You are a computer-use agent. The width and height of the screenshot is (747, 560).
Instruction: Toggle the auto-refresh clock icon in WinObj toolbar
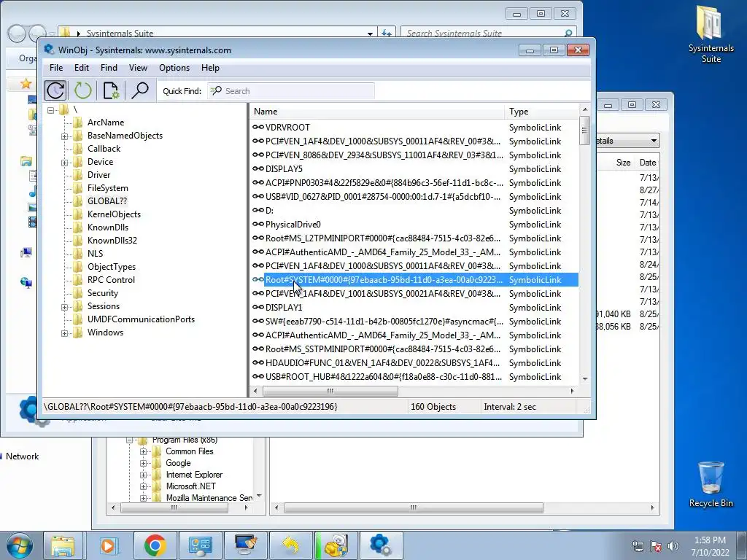[55, 90]
